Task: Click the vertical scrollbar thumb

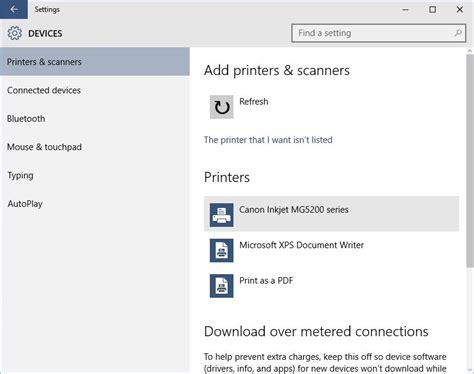Action: coord(470,161)
